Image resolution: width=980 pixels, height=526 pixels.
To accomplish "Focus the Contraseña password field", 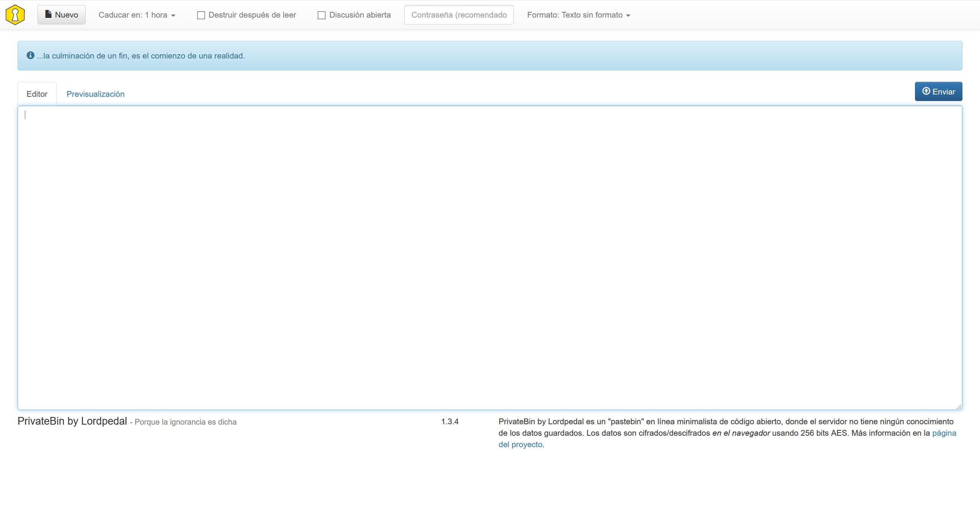I will [458, 15].
